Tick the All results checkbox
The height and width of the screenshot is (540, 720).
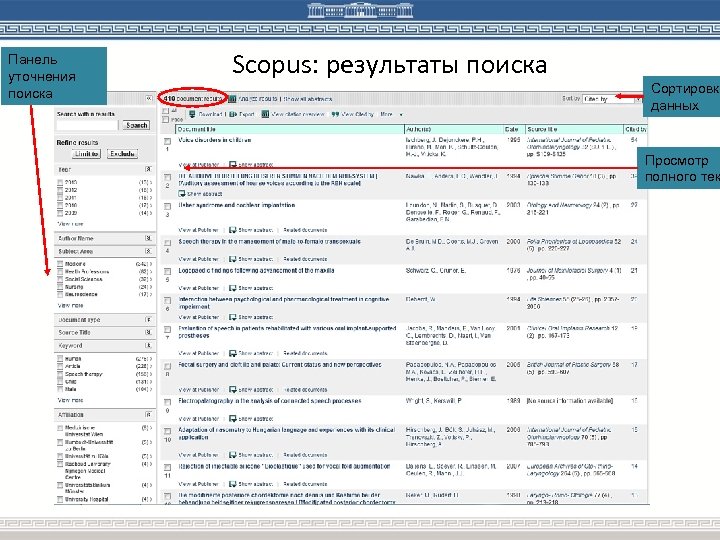pyautogui.click(x=166, y=111)
